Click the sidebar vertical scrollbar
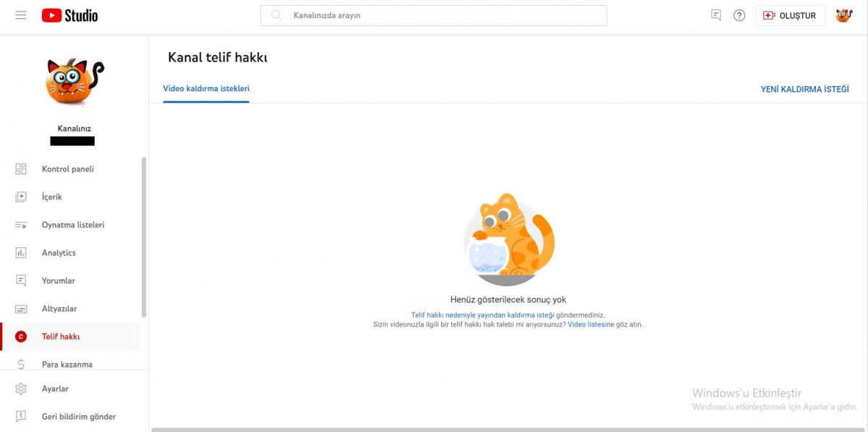Viewport: 868px width, 432px height. click(x=144, y=237)
